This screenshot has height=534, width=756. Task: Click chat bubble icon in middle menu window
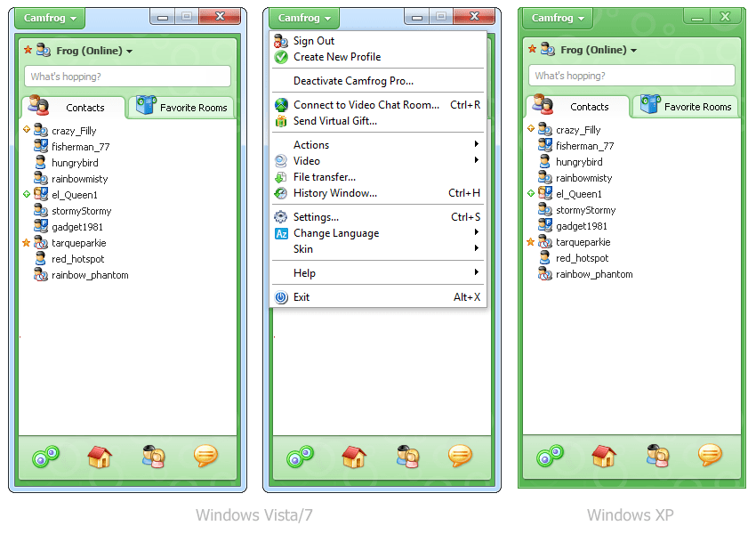point(461,456)
